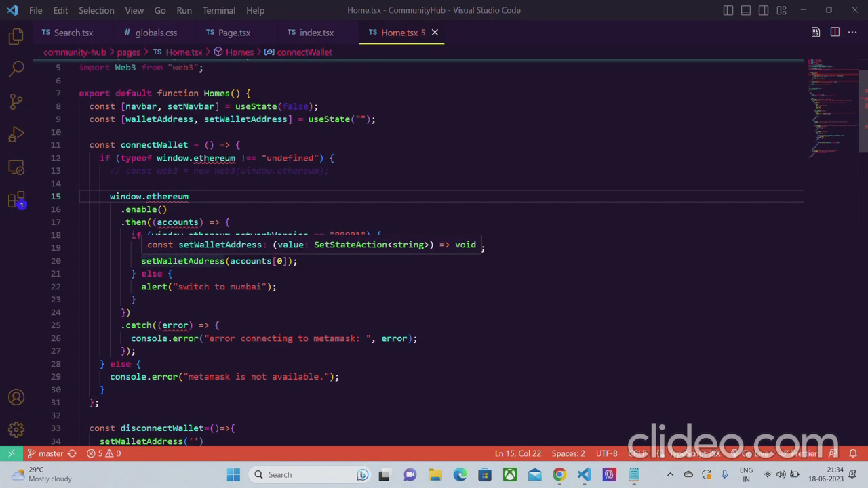Viewport: 868px width, 488px height.
Task: Change file encoding via UTF-8
Action: click(x=607, y=453)
